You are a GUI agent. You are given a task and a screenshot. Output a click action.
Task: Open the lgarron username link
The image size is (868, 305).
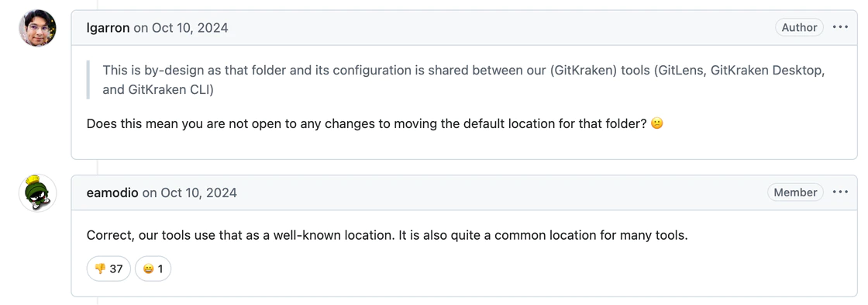tap(108, 28)
